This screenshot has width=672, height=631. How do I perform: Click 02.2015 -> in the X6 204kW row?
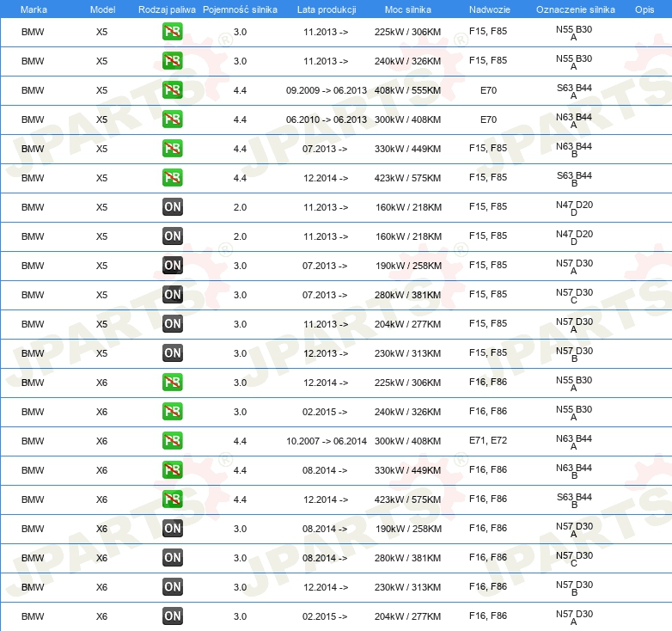click(x=325, y=616)
